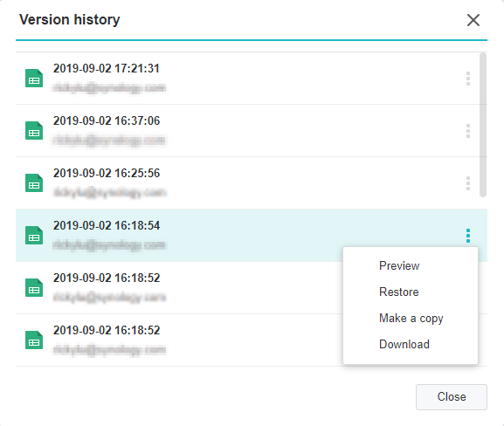Click spreadsheet icon of bottom 16:18:52 version

(34, 340)
